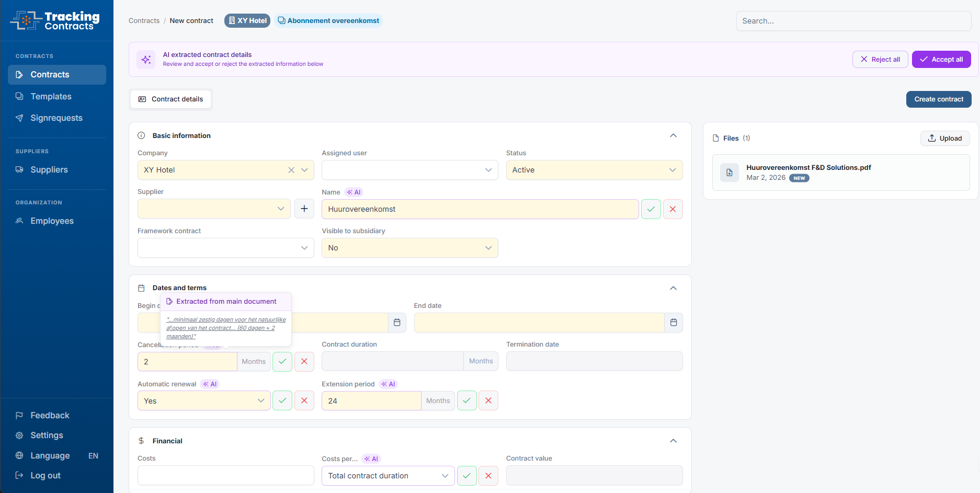The image size is (980, 493).
Task: Accept the AI extension period value
Action: pyautogui.click(x=466, y=400)
